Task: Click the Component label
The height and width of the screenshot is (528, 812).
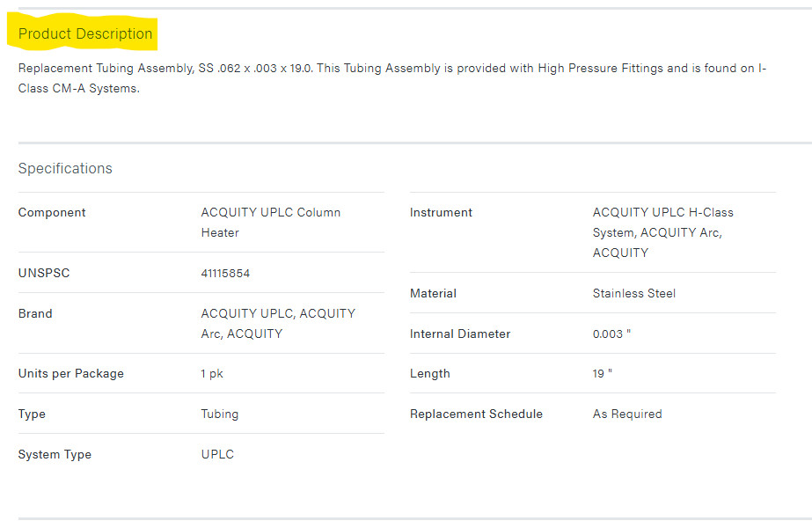Action: [x=52, y=212]
